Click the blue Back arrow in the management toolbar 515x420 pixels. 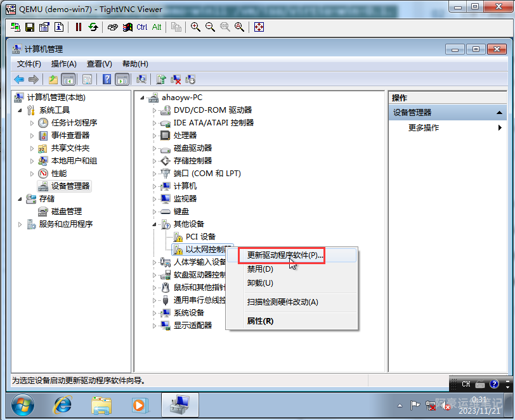click(x=19, y=79)
